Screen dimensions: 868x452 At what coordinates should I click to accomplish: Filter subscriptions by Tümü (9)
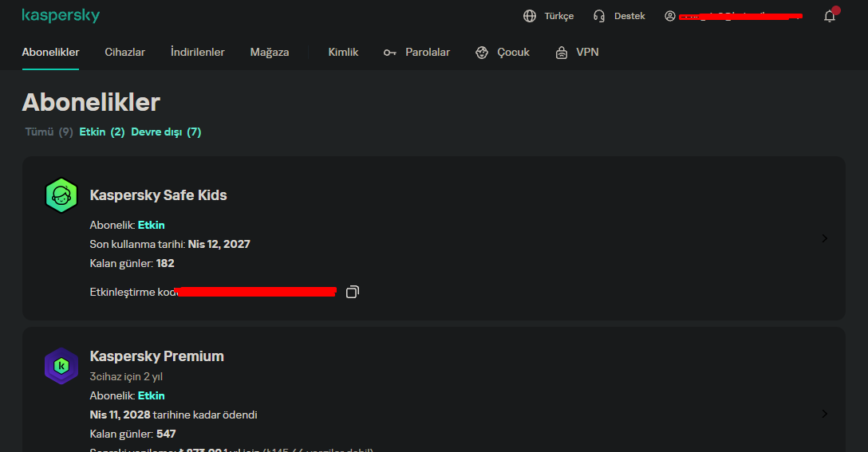point(49,132)
